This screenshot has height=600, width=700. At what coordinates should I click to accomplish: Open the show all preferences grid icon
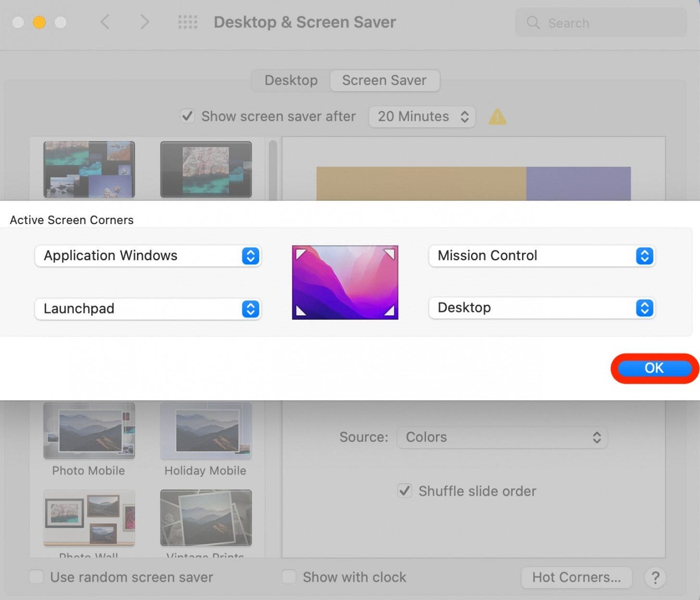187,22
